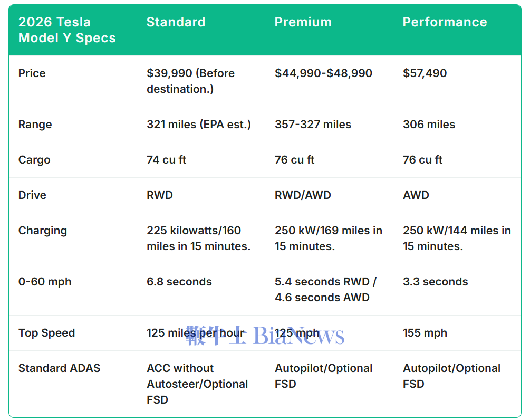The width and height of the screenshot is (530, 420).
Task: Select the 155 mph top speed cell
Action: pyautogui.click(x=425, y=333)
